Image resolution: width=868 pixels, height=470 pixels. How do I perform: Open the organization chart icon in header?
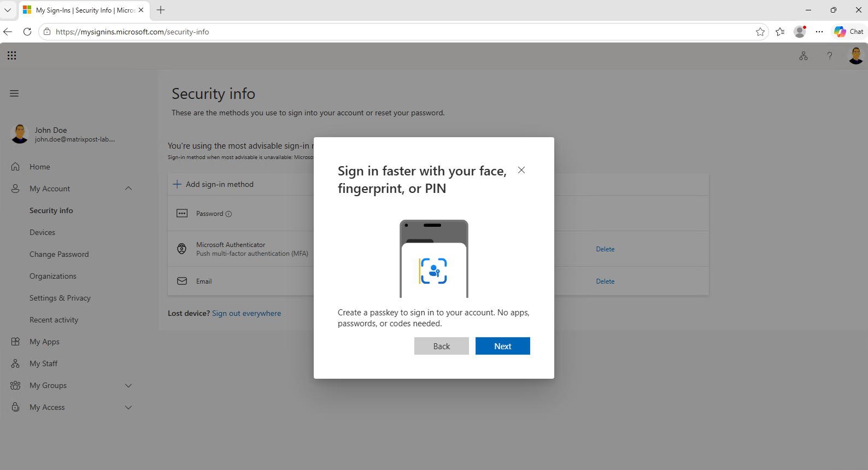(x=804, y=56)
